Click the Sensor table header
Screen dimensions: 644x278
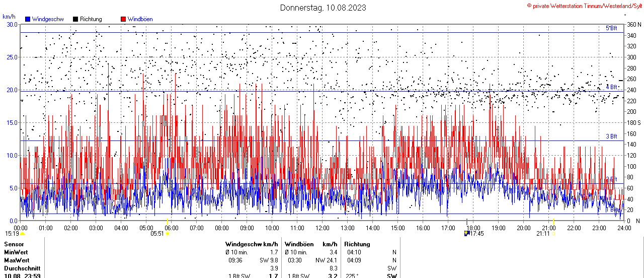click(x=14, y=244)
